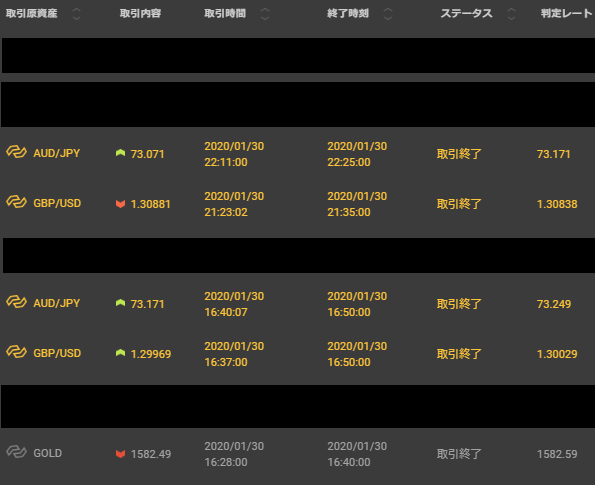Click judgment rate 73.249
Screen dimensions: 595x485
pyautogui.click(x=554, y=304)
